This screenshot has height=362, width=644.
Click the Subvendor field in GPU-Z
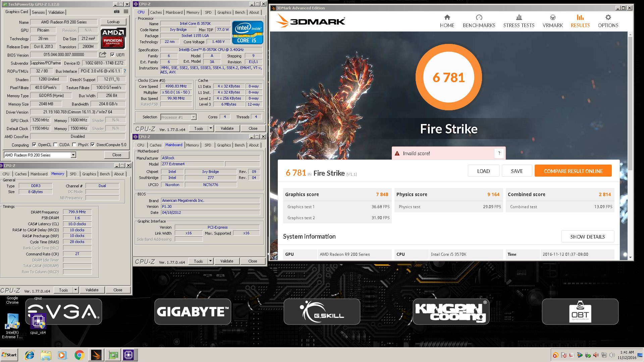(x=45, y=63)
